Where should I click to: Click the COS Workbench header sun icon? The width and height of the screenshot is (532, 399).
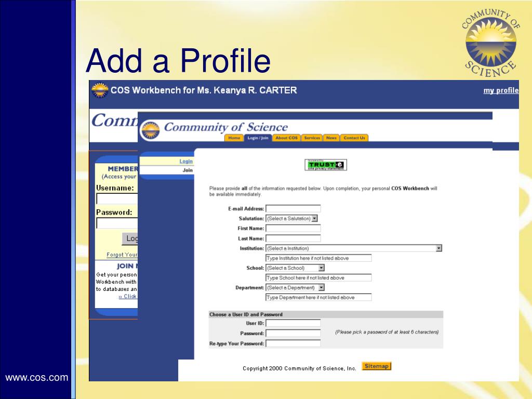click(100, 90)
